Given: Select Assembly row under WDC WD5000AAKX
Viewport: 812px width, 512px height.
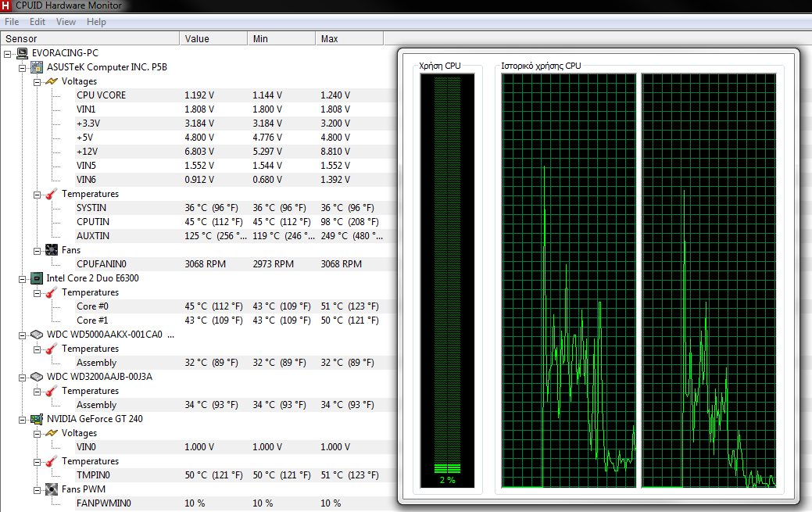Looking at the screenshot, I should tap(235, 363).
